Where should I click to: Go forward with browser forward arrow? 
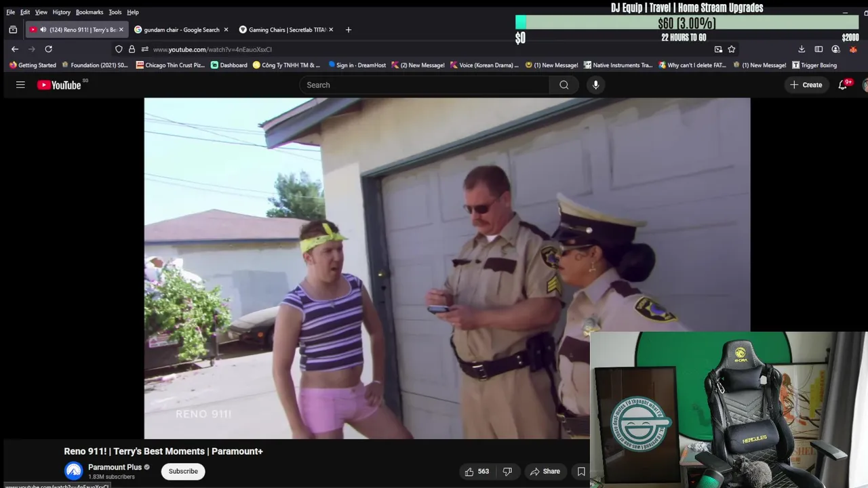pos(31,49)
